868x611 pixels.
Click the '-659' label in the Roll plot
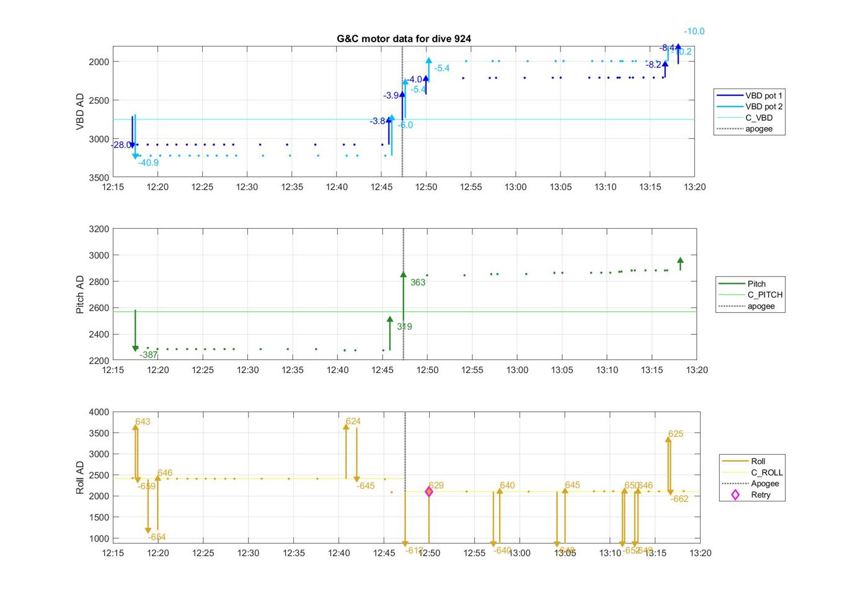pos(147,487)
